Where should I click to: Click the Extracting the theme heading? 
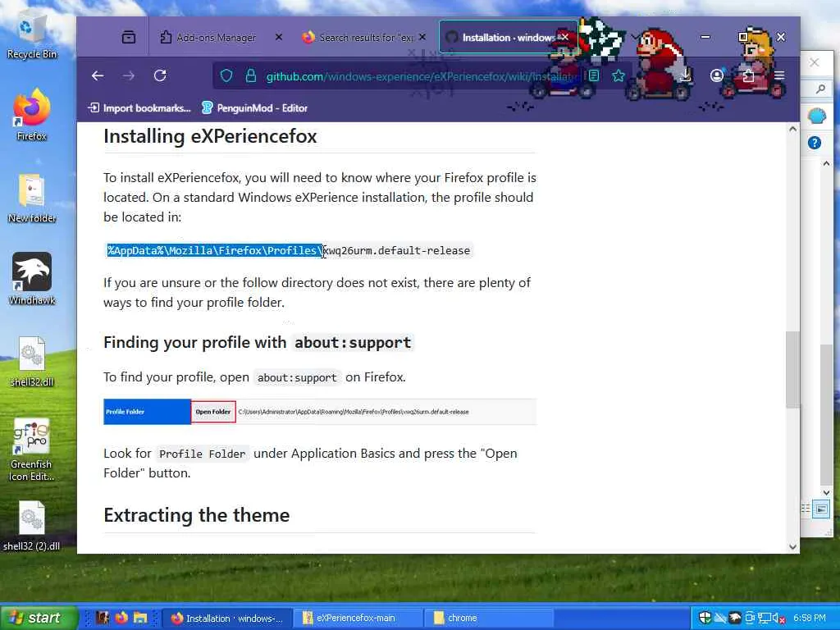tap(197, 515)
